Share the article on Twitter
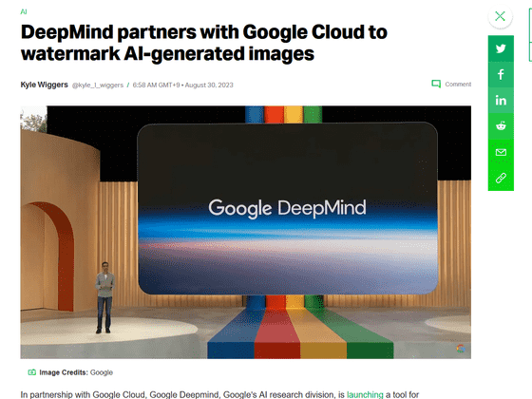Viewport: 532px width, 399px height. 501,48
